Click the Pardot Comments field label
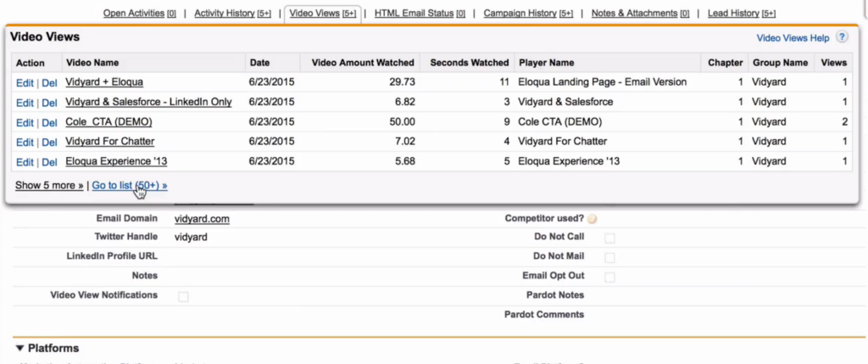868x364 pixels. pos(544,314)
